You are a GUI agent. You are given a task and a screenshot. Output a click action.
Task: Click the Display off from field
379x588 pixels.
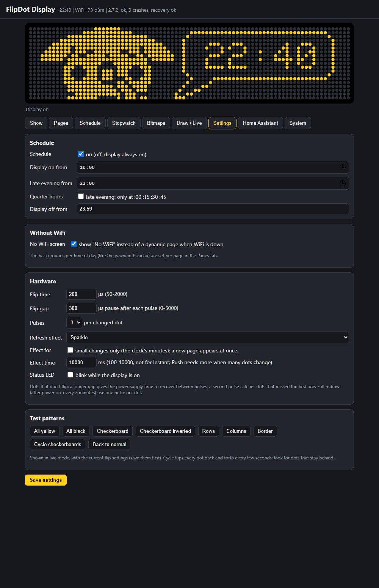pos(213,209)
